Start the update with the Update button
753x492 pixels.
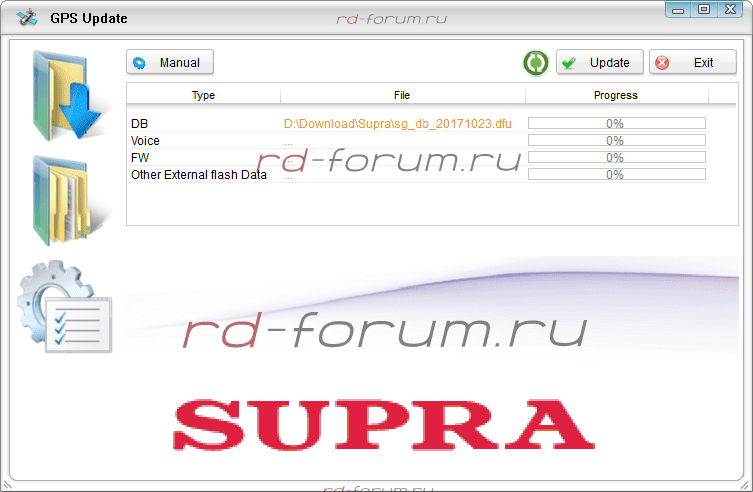pyautogui.click(x=599, y=62)
